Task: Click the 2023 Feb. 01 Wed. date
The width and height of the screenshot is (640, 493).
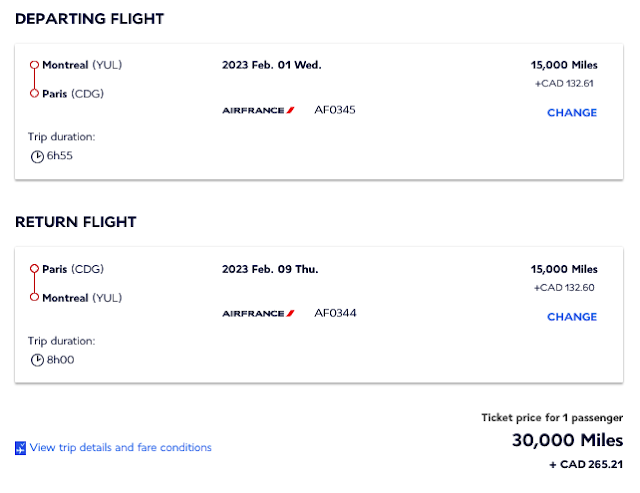Action: click(x=271, y=65)
